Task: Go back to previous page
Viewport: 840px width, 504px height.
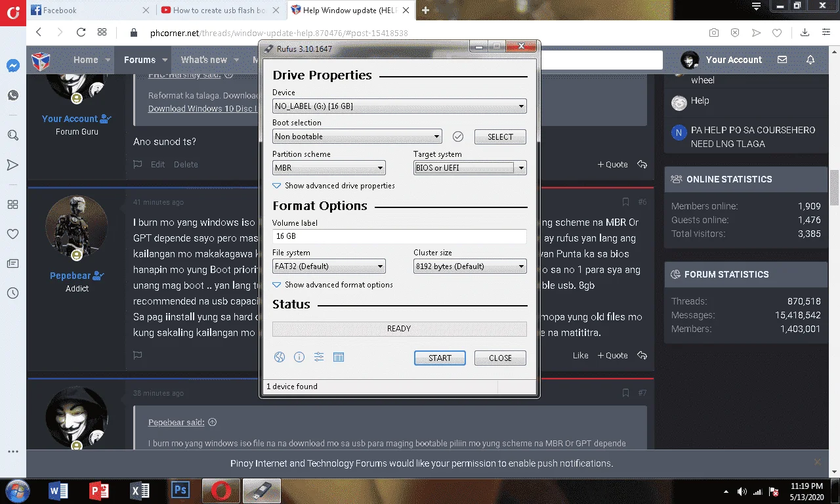Action: click(39, 32)
